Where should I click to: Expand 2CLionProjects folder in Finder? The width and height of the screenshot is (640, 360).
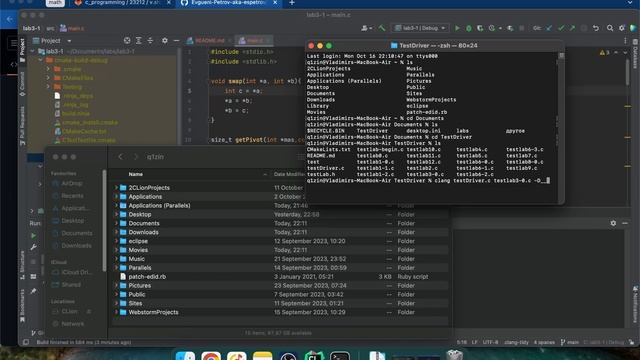click(x=116, y=188)
